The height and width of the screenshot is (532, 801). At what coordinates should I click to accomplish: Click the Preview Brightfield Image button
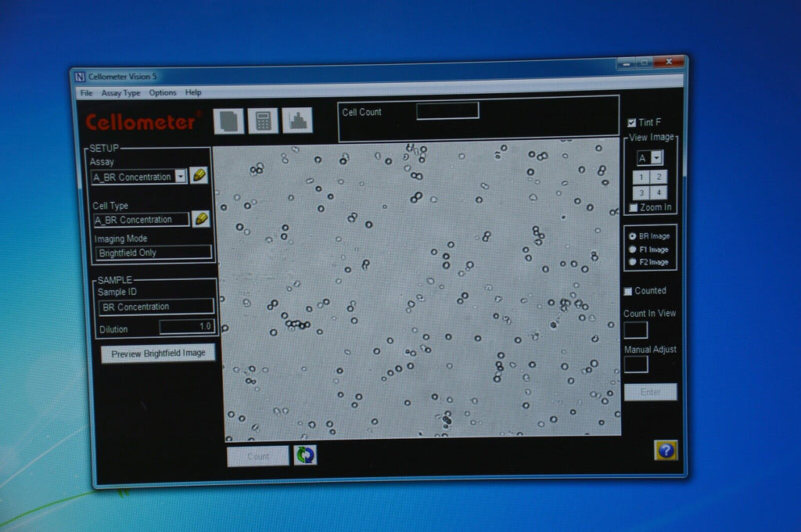point(158,354)
